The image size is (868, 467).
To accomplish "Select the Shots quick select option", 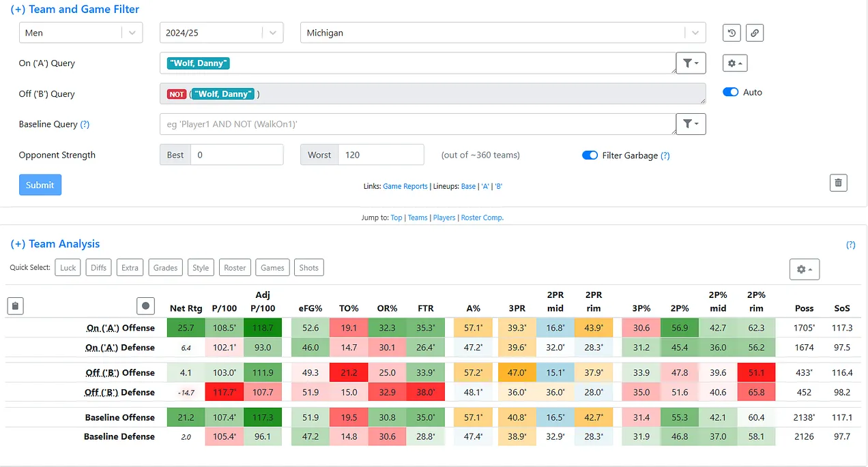I will coord(308,268).
